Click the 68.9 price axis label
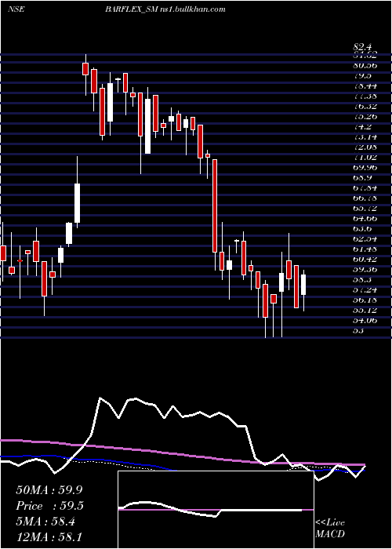Image resolution: width=392 pixels, height=549 pixels. 362,177
